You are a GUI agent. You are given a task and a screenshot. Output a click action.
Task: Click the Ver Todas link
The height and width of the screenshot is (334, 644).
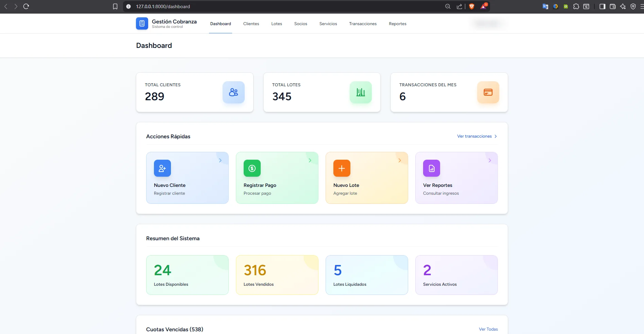(x=488, y=329)
